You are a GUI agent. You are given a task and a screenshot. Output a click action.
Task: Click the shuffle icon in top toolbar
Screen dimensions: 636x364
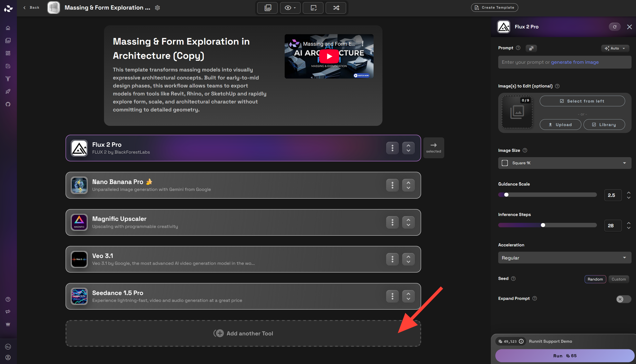[336, 8]
